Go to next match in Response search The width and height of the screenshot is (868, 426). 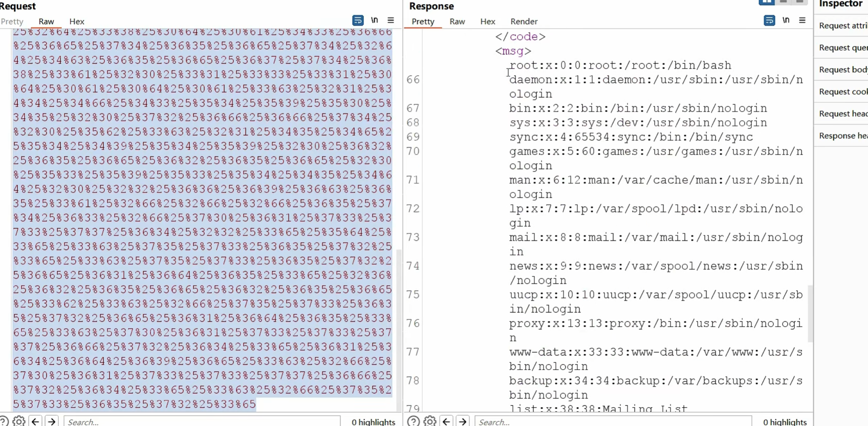463,421
